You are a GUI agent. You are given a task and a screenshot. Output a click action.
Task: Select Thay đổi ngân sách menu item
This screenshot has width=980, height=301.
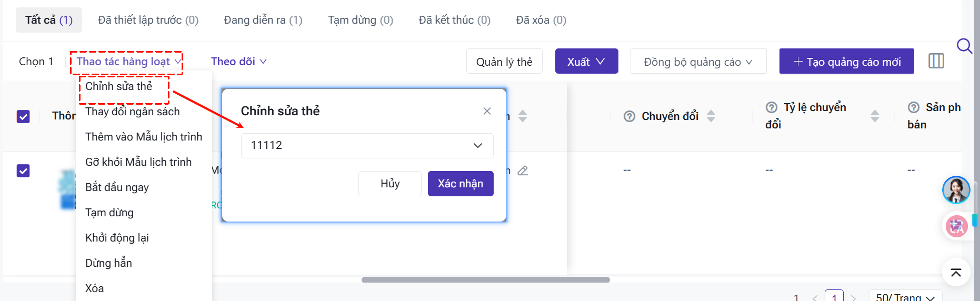coord(133,112)
